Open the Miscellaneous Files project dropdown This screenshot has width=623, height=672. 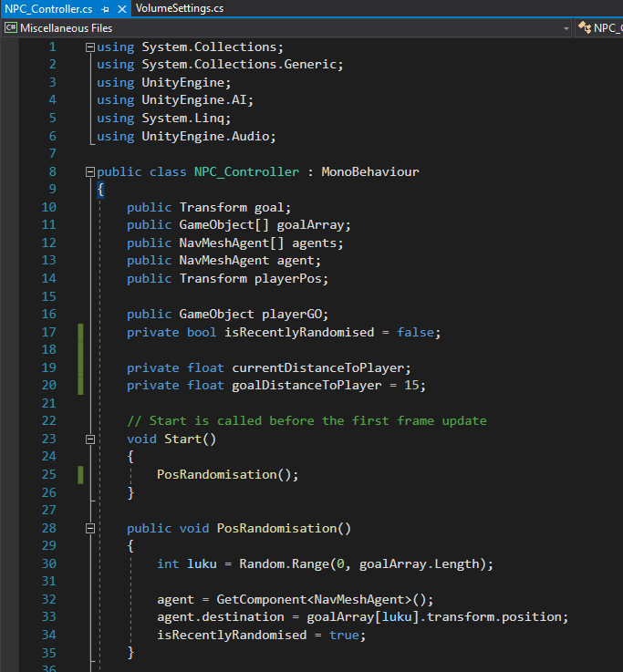click(x=566, y=28)
